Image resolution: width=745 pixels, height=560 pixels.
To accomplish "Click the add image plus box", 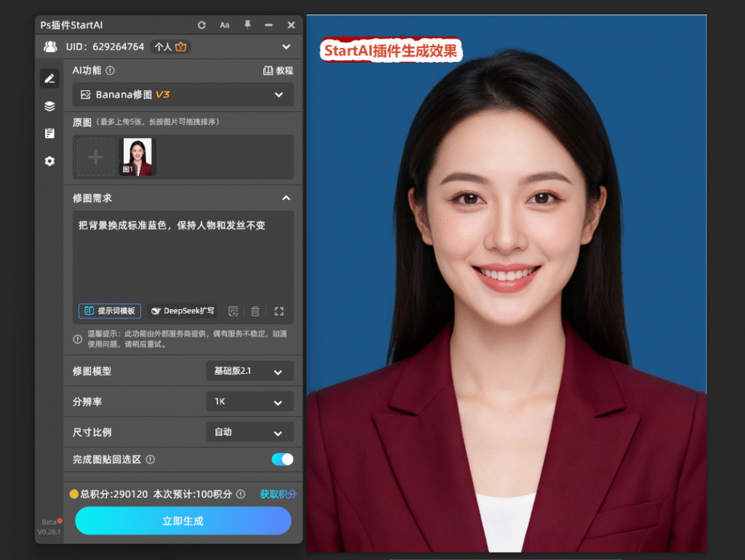I will [96, 157].
